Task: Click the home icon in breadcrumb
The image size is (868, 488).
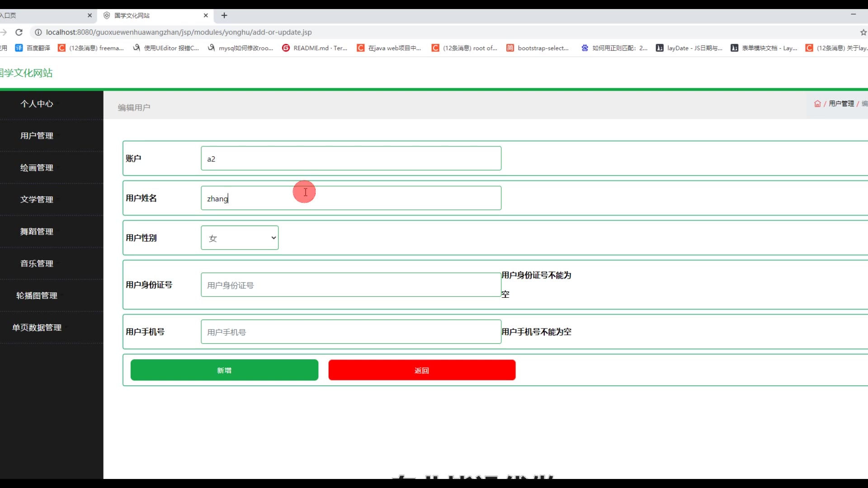Action: [817, 104]
